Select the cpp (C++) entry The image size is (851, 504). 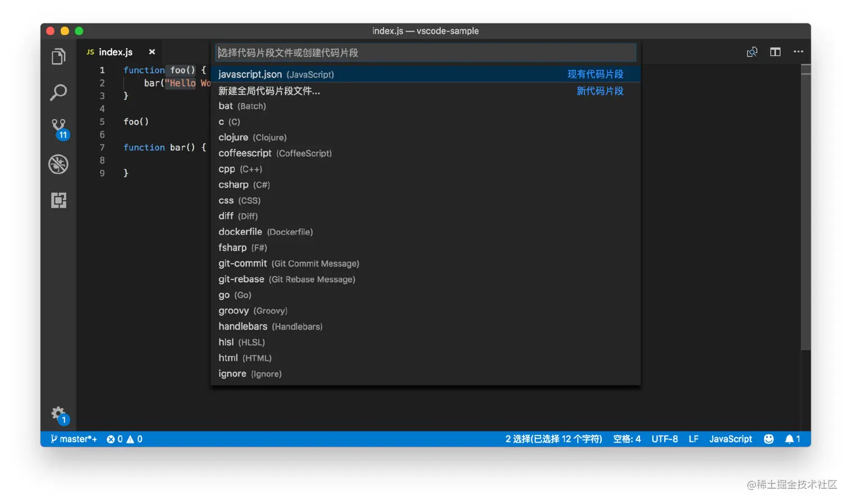[425, 169]
